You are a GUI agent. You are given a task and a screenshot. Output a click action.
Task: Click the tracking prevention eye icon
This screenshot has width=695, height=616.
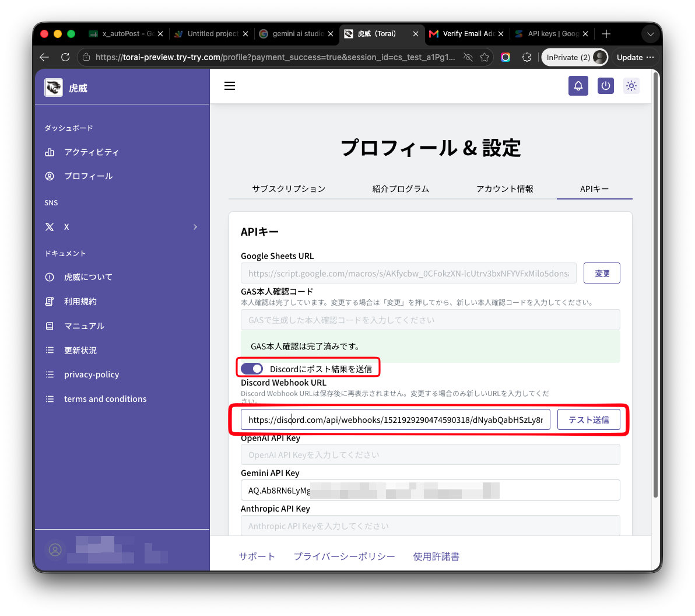[468, 57]
